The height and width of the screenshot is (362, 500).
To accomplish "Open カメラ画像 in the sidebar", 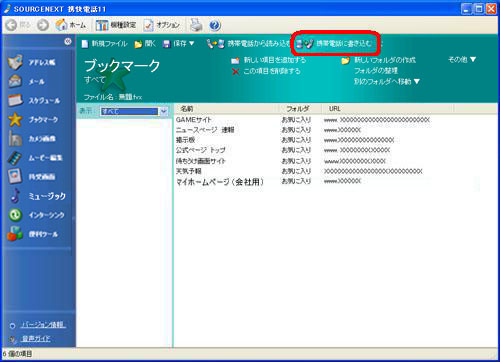I will point(32,139).
